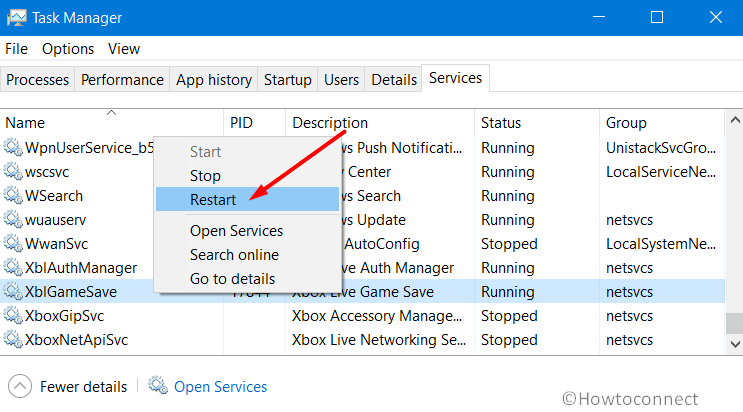Click netsvcs group of wuauserv

pos(629,220)
